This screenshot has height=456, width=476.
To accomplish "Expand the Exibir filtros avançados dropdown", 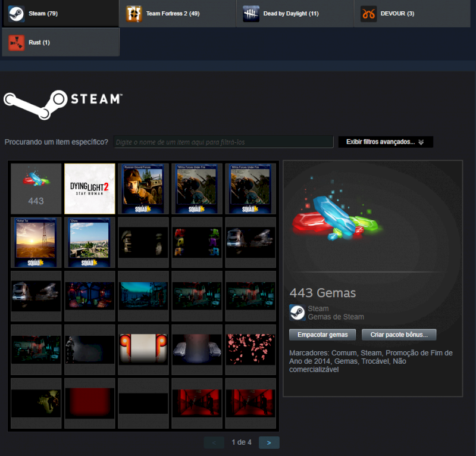I will pos(385,142).
